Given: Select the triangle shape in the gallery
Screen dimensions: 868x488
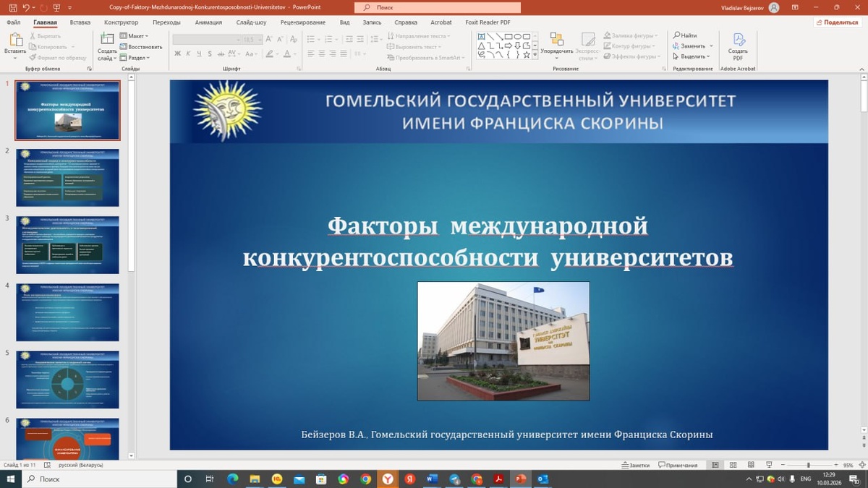Looking at the screenshot, I should tap(481, 45).
